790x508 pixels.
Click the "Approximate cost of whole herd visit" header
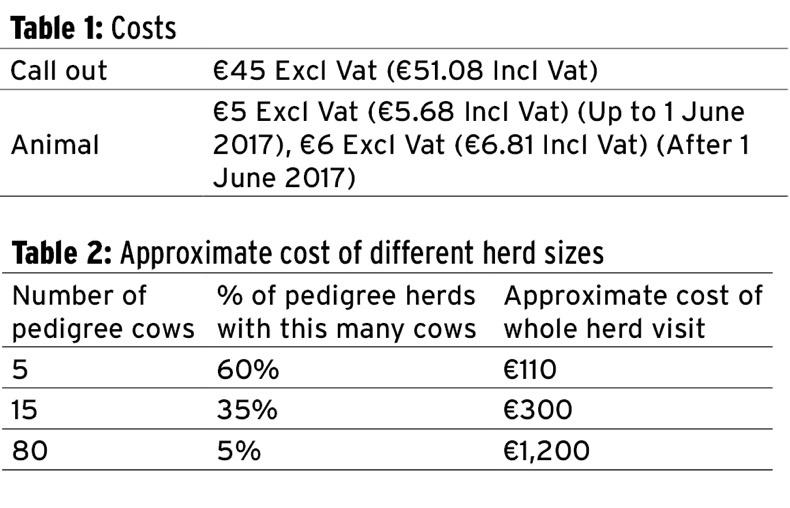pyautogui.click(x=632, y=312)
